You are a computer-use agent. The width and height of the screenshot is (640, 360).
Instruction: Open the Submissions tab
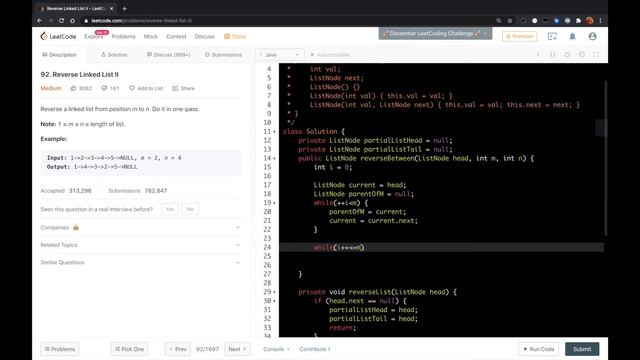point(223,54)
